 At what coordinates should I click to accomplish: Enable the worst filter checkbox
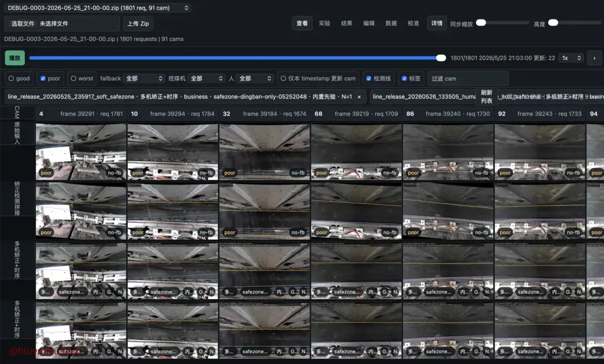(74, 78)
